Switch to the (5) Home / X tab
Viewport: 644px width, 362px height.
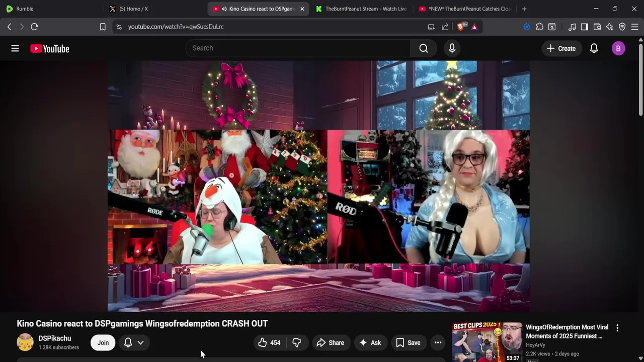coord(154,9)
